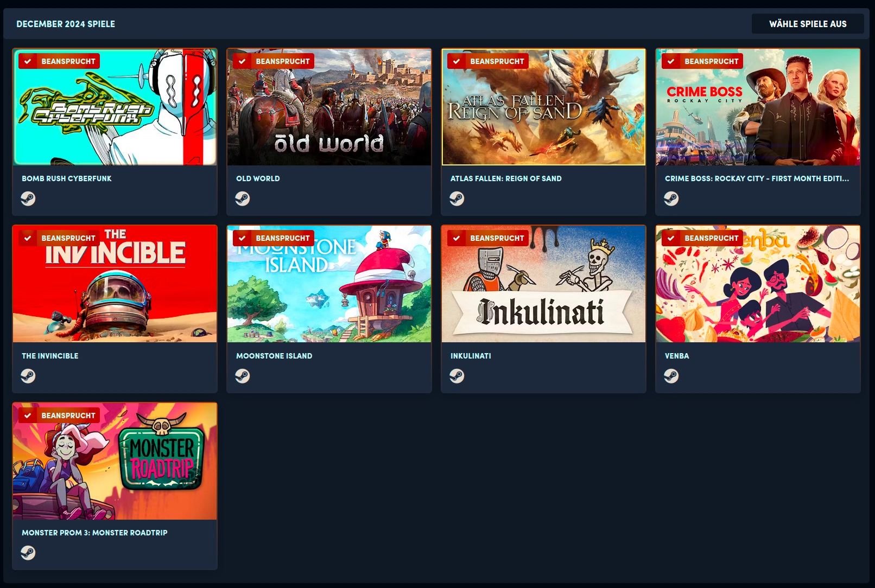875x588 pixels.
Task: Click the Steam icon under Moonstone Island
Action: pyautogui.click(x=243, y=376)
